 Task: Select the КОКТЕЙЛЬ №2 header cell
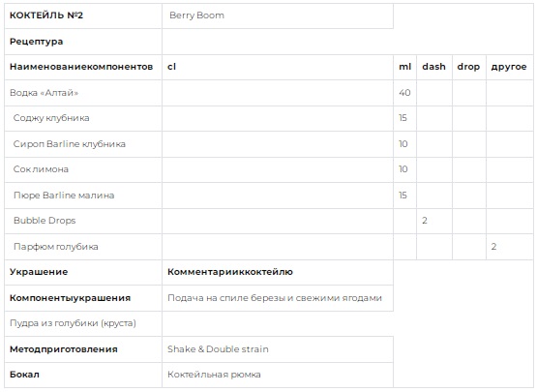tap(83, 15)
